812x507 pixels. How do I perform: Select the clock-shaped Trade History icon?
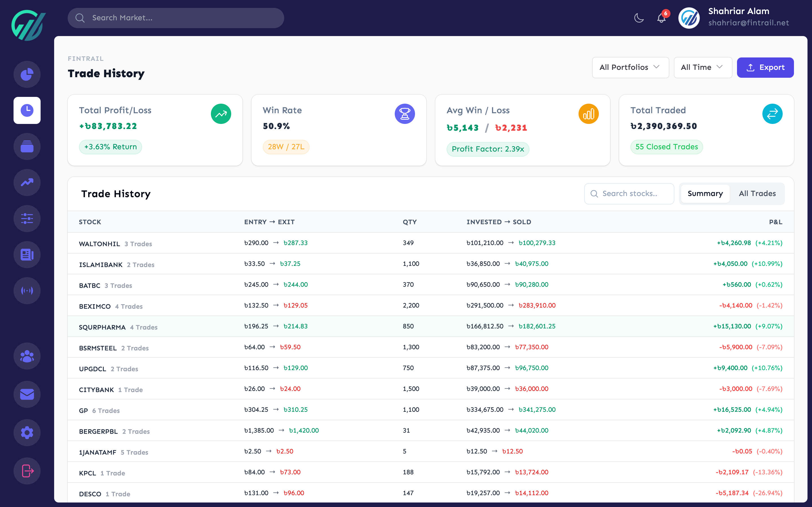click(x=27, y=110)
